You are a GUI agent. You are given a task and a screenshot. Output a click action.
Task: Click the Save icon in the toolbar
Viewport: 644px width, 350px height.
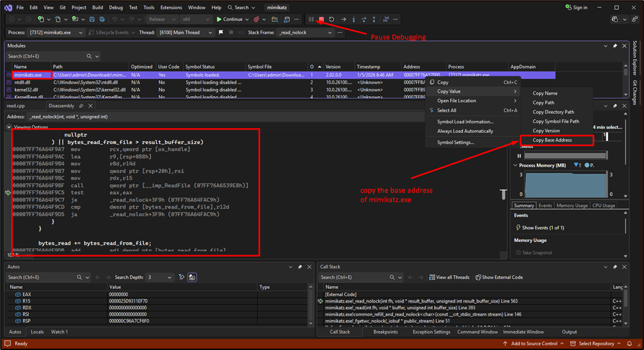click(92, 19)
